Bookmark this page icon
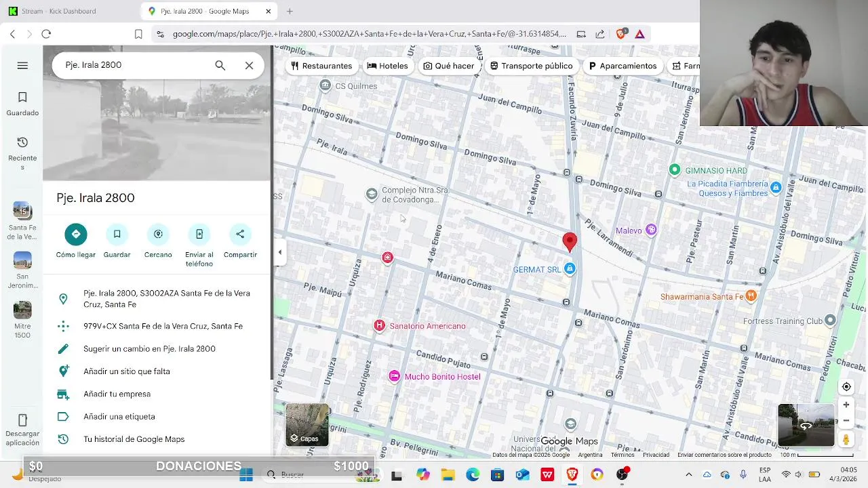The height and width of the screenshot is (488, 868). tap(138, 34)
